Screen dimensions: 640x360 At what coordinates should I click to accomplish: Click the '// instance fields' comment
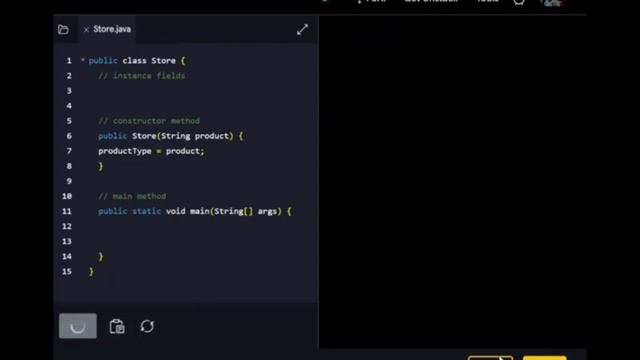[142, 76]
